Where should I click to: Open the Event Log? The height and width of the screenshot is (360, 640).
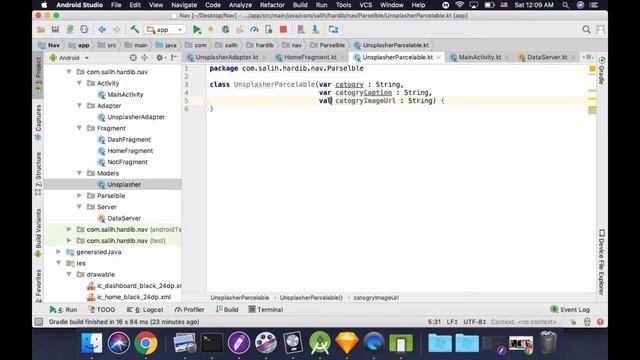coord(570,309)
